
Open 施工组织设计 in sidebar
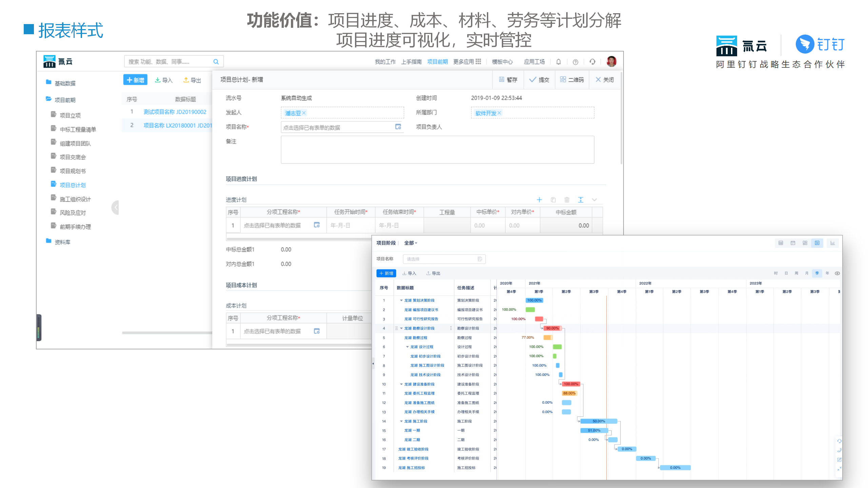[71, 199]
